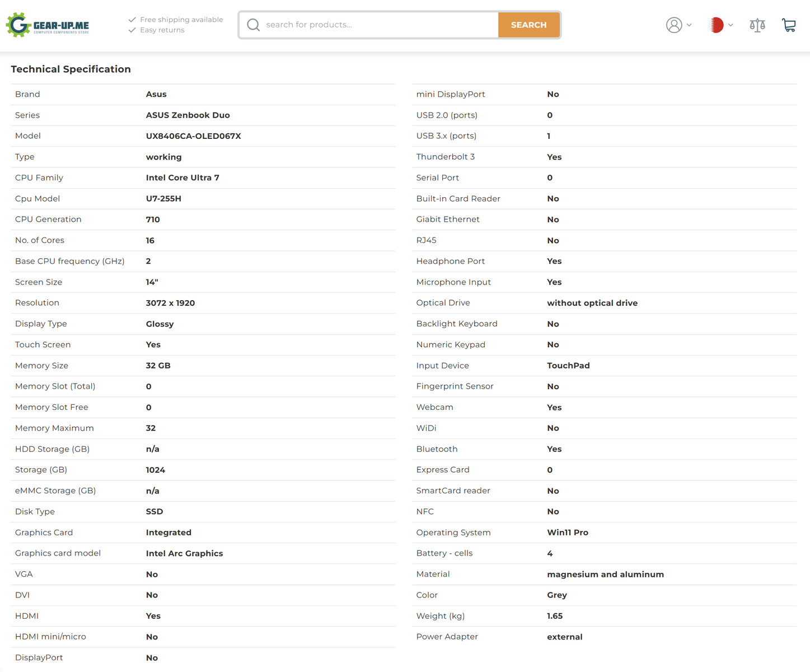
Task: Click the Fingerprint Sensor label
Action: coord(455,386)
